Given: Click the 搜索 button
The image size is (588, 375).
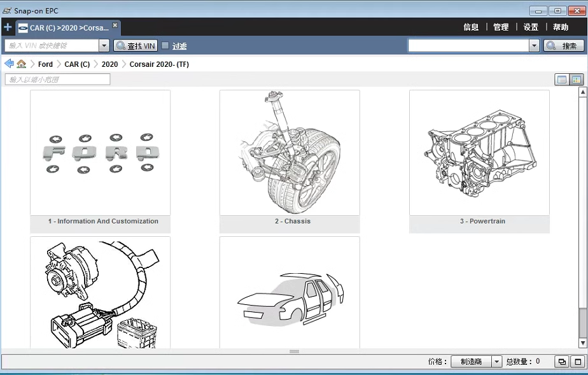Looking at the screenshot, I should click(564, 46).
